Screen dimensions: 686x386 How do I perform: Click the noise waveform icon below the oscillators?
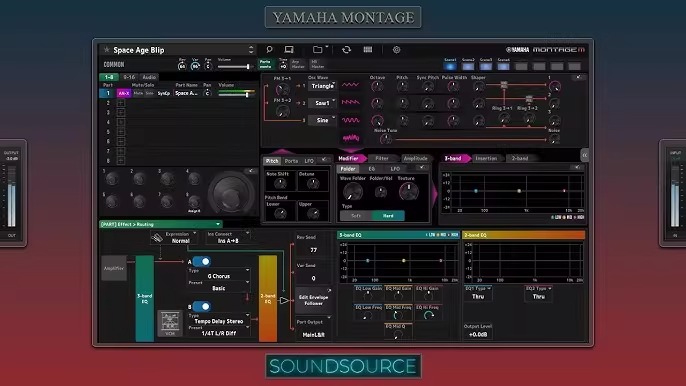point(350,138)
